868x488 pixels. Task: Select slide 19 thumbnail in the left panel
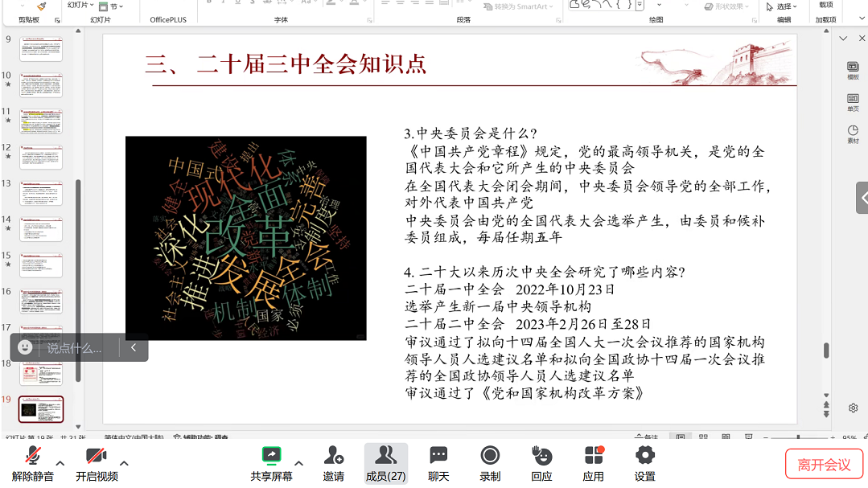pos(41,409)
